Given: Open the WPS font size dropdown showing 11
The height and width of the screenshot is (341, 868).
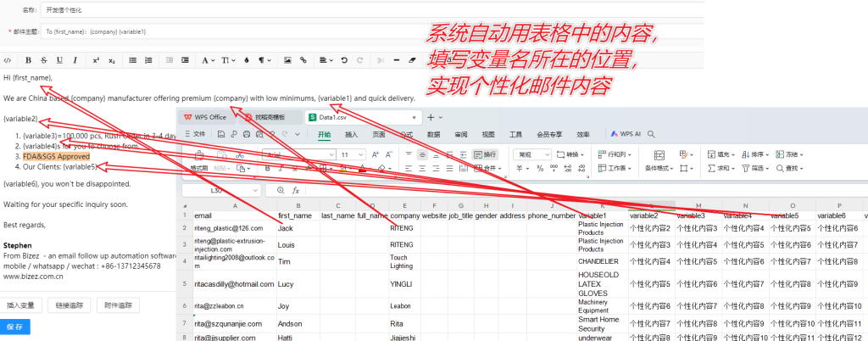Looking at the screenshot, I should pos(351,155).
